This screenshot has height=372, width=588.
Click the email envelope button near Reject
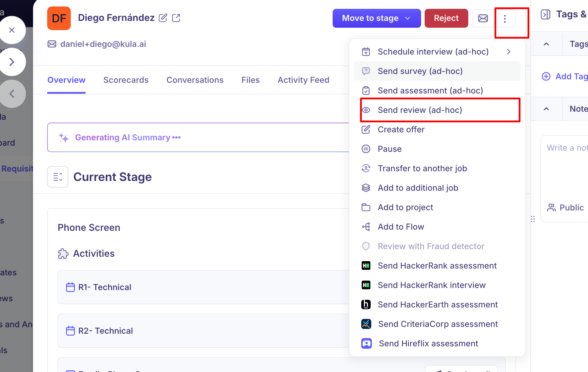pyautogui.click(x=483, y=18)
